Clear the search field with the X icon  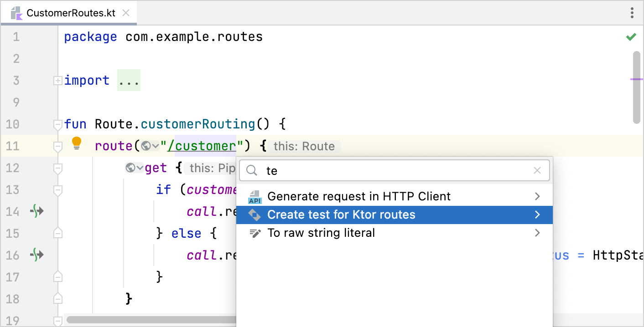[x=537, y=170]
